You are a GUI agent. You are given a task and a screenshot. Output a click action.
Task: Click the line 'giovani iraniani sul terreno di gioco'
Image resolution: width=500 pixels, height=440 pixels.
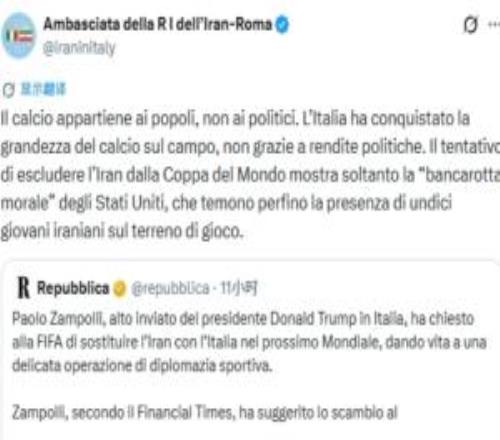point(121,231)
